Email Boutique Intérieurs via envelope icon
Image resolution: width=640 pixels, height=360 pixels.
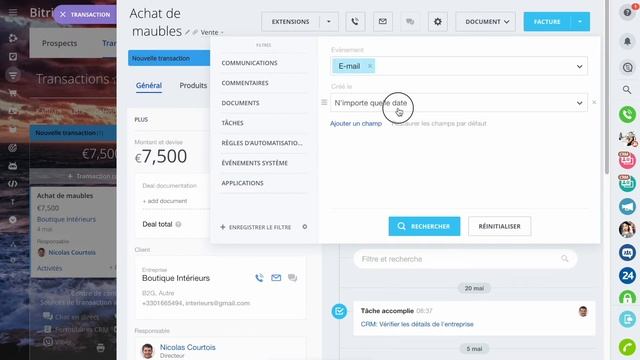point(276,278)
